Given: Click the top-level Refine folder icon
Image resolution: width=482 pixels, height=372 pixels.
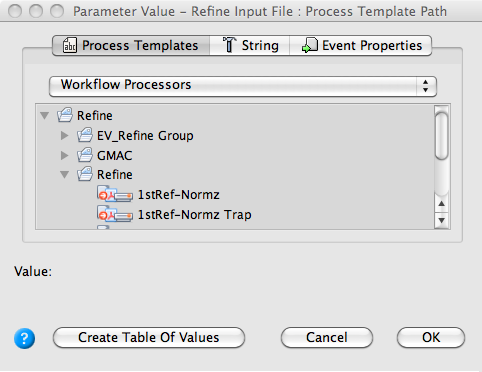Looking at the screenshot, I should (65, 115).
